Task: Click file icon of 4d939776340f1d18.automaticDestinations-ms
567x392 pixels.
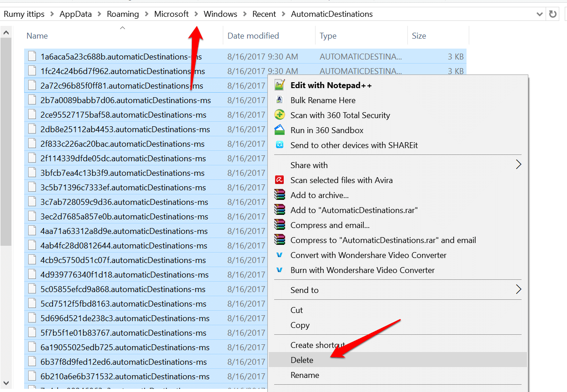Action: (x=32, y=274)
